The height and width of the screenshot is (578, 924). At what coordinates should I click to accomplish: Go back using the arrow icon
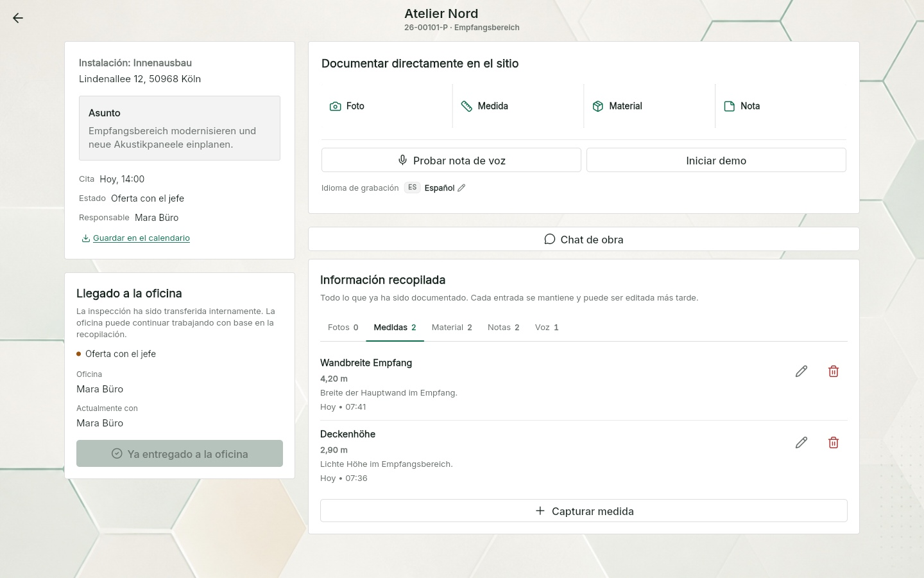coord(18,18)
